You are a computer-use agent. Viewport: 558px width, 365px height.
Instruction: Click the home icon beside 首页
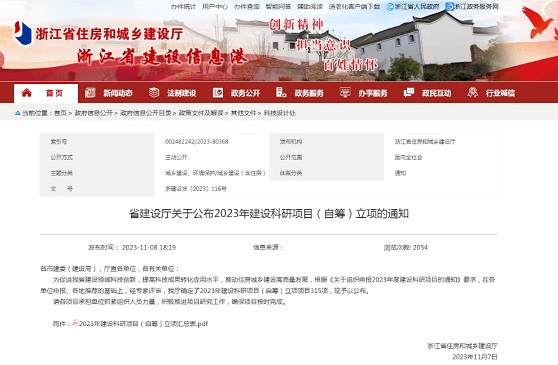click(27, 93)
